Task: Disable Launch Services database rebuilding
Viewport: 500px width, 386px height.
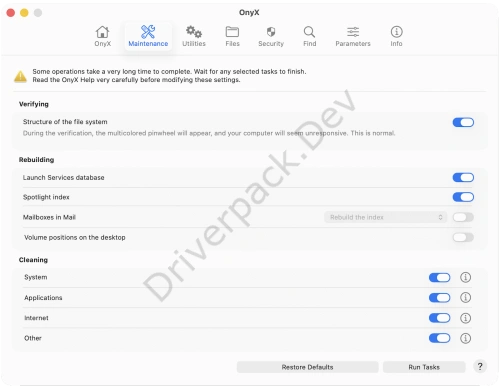Action: pos(463,177)
